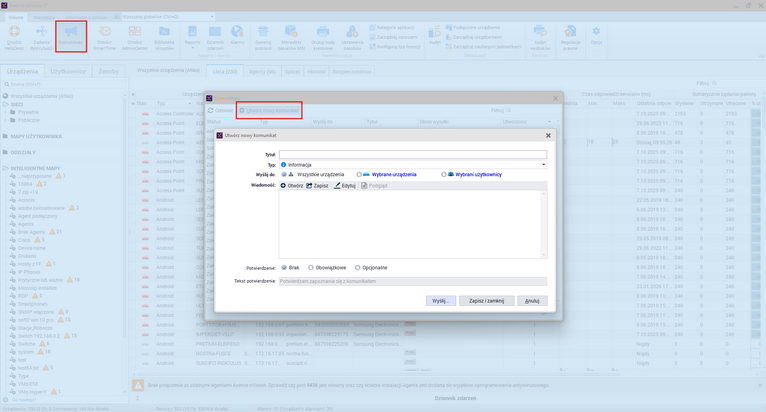
Task: Select Stacje_Robocze smart map
Action: click(x=35, y=328)
